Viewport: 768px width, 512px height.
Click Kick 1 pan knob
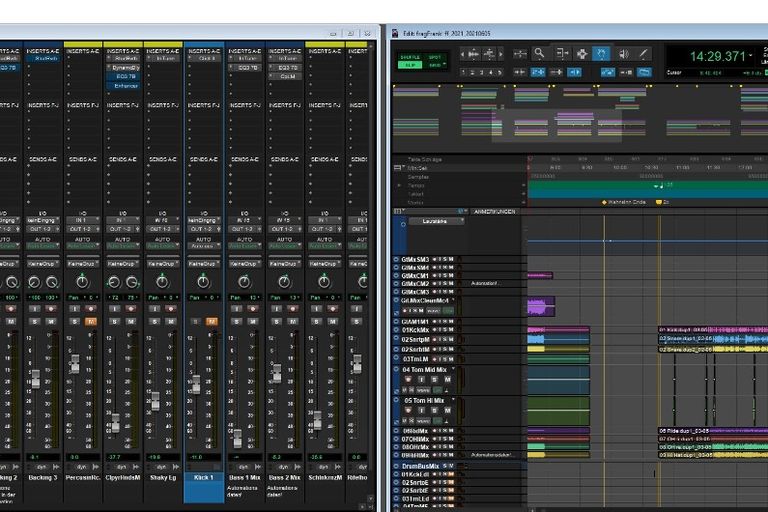pyautogui.click(x=203, y=281)
